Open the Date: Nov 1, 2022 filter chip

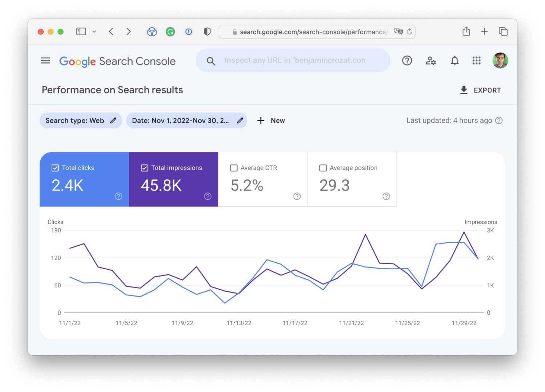[x=186, y=121]
